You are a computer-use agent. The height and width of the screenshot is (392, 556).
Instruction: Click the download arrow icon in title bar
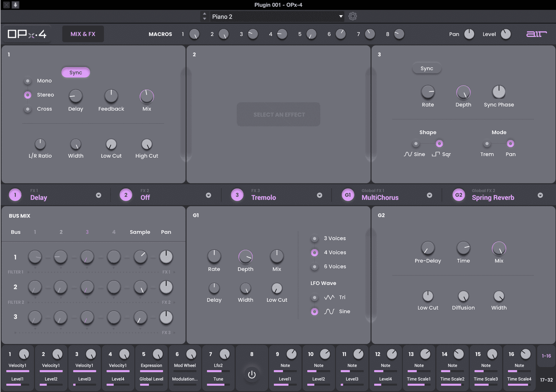[x=15, y=5]
